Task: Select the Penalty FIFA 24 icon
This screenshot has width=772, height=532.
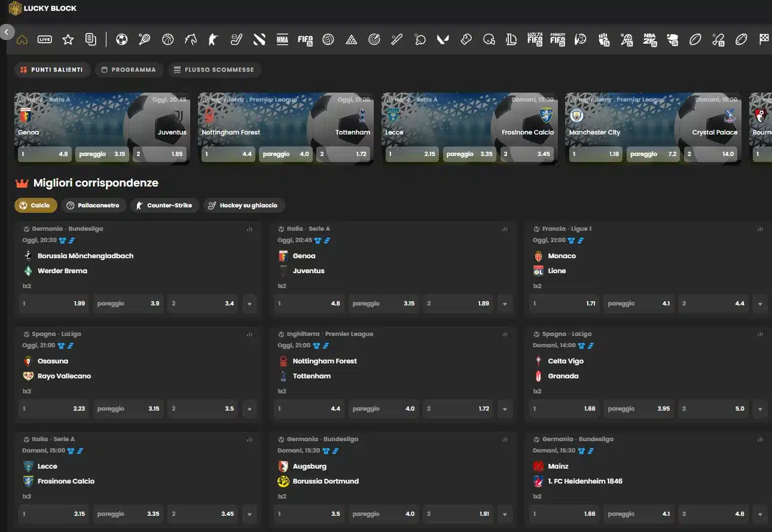Action: coord(558,39)
